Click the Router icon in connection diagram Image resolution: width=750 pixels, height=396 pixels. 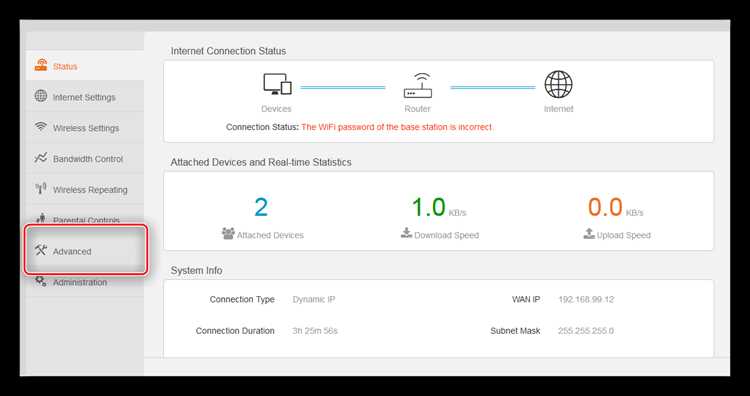[x=418, y=85]
